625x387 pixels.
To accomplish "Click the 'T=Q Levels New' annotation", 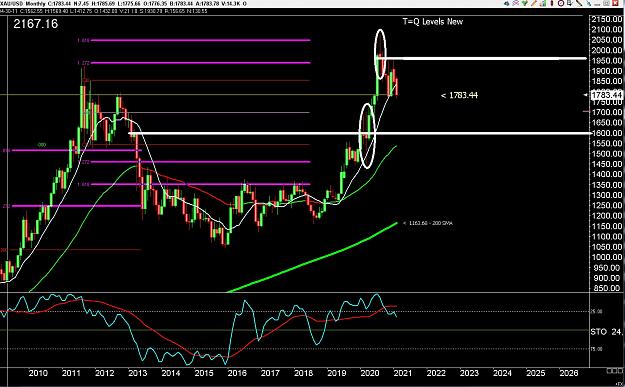I will tap(432, 22).
